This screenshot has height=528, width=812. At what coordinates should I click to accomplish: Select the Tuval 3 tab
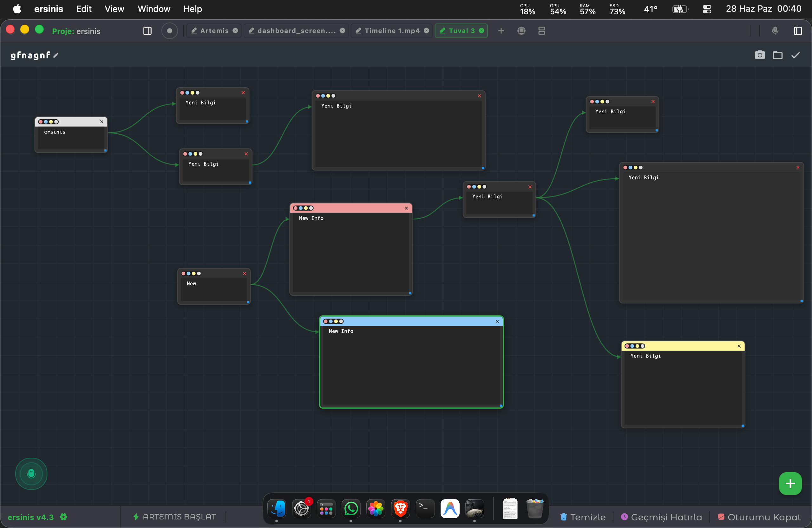[461, 31]
